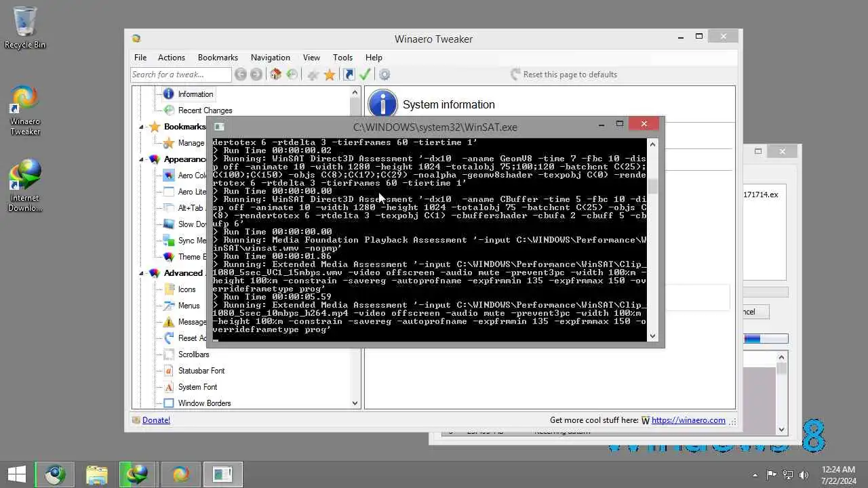
Task: Click the tree panel scroll up arrow
Action: (x=355, y=92)
